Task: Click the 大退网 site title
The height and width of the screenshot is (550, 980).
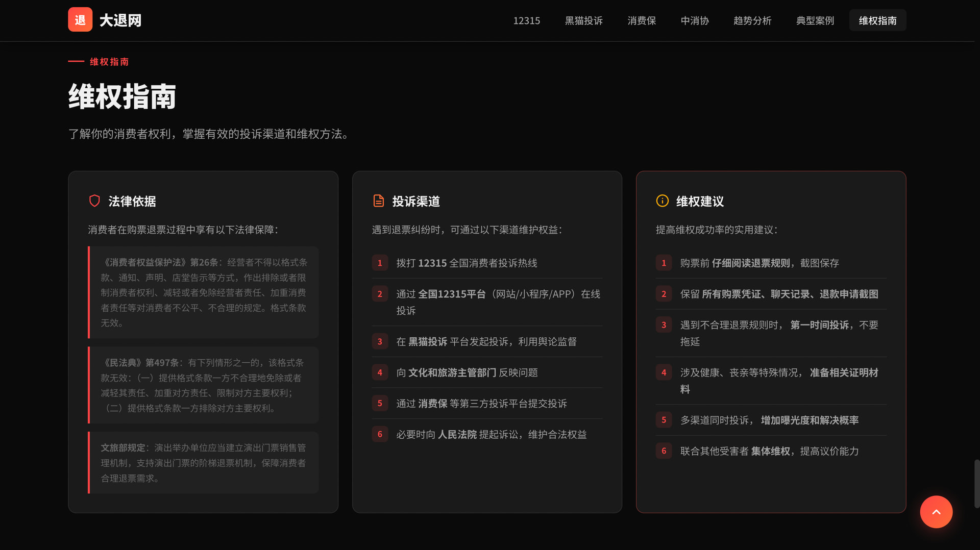Action: [120, 20]
